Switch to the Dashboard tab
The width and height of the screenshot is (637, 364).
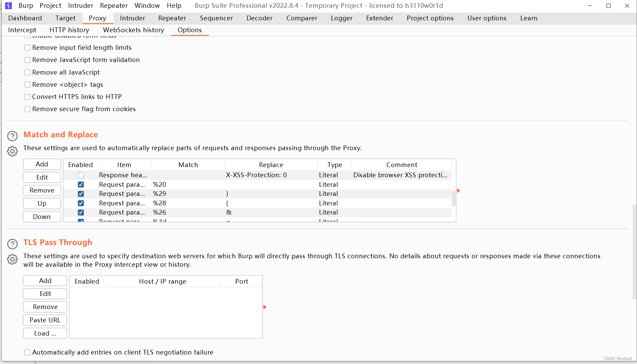tap(25, 18)
